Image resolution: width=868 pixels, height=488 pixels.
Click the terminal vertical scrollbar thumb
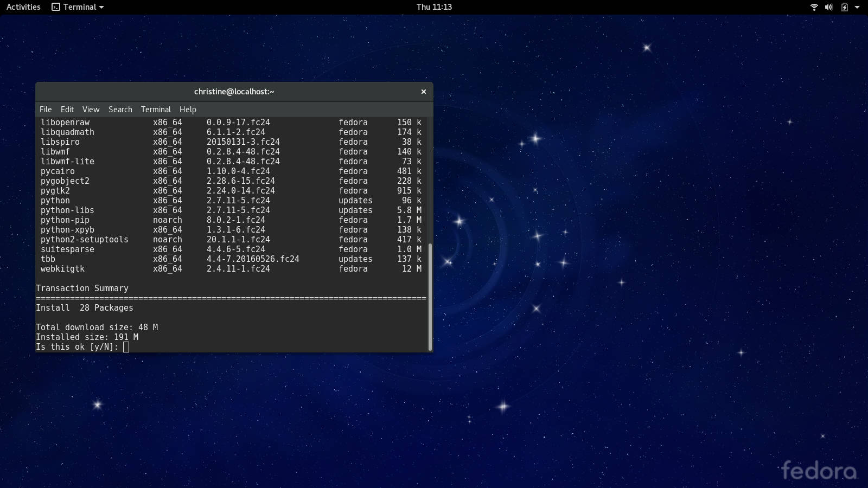pyautogui.click(x=430, y=297)
